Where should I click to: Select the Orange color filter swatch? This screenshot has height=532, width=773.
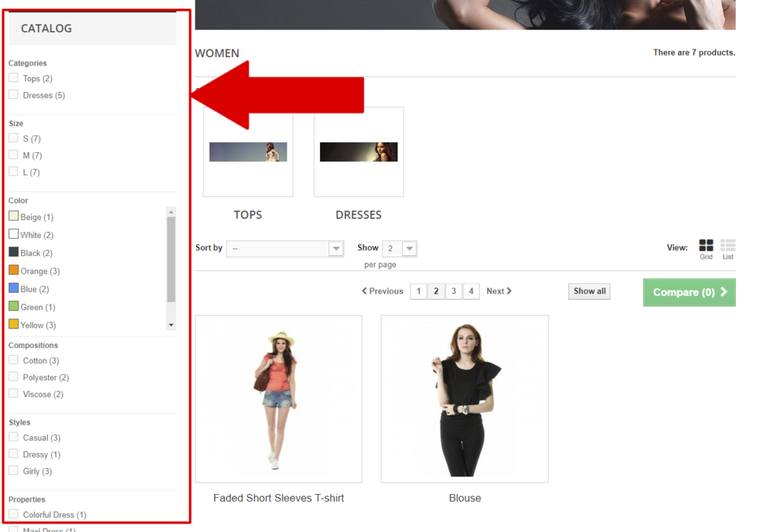tap(13, 271)
